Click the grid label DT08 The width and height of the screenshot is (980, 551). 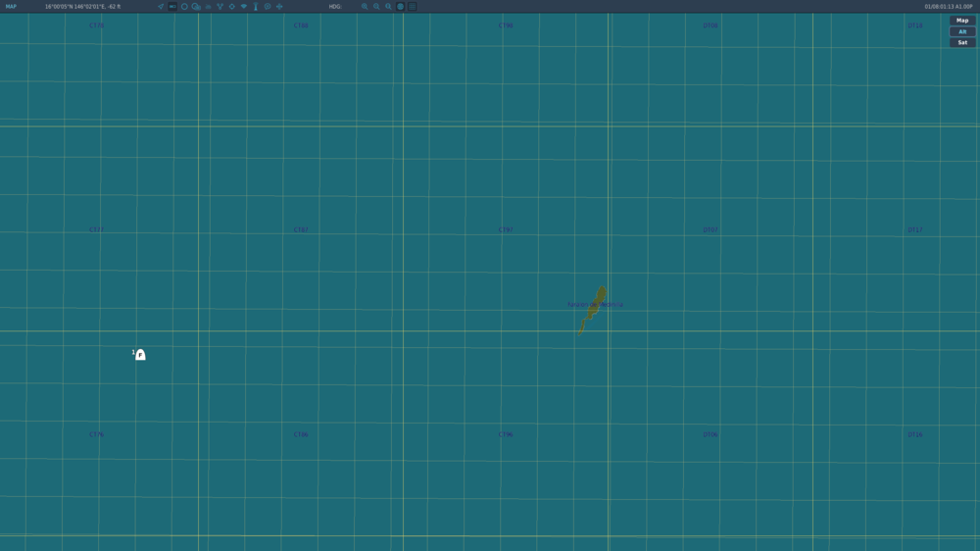click(x=710, y=25)
